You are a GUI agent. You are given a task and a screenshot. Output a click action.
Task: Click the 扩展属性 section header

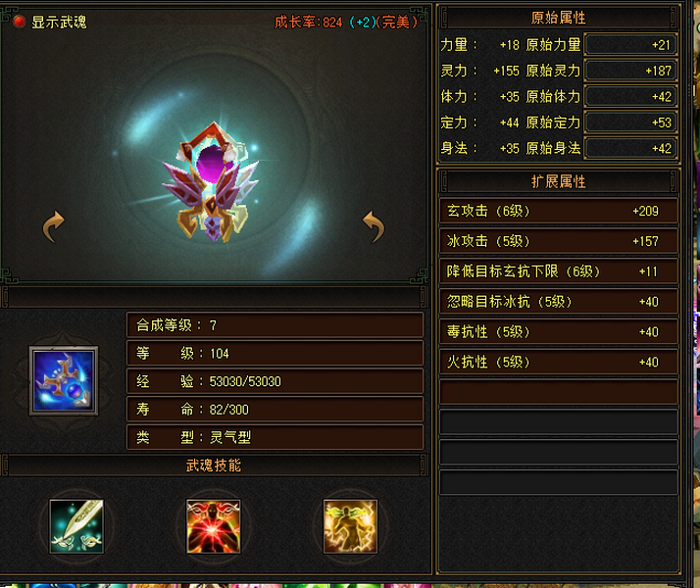[x=559, y=181]
